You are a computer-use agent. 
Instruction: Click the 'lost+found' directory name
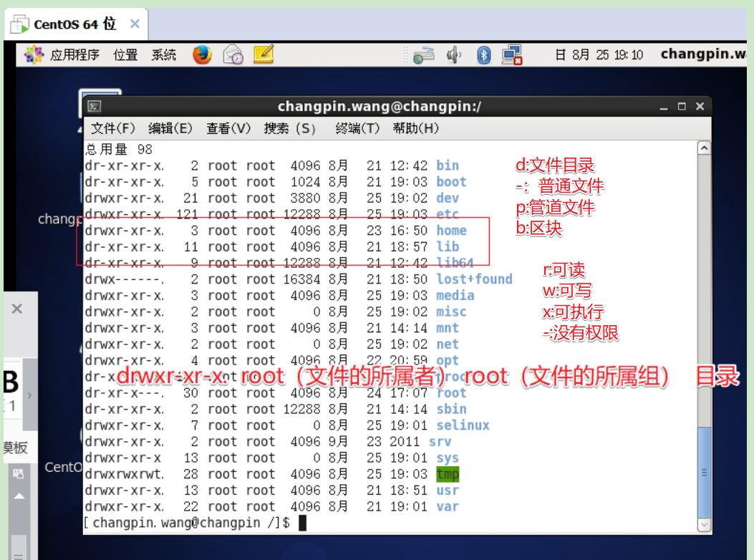pyautogui.click(x=475, y=279)
